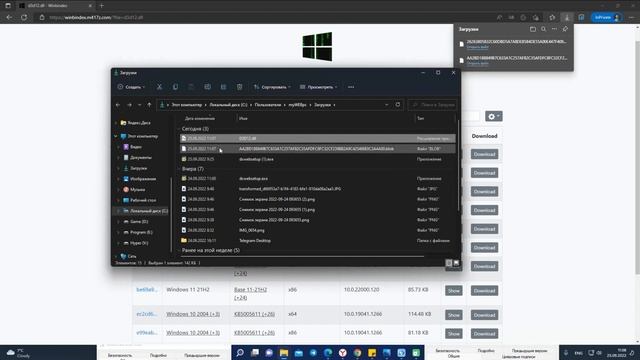This screenshot has width=640, height=360.
Task: Click the Edge address bar URL
Action: [96, 18]
